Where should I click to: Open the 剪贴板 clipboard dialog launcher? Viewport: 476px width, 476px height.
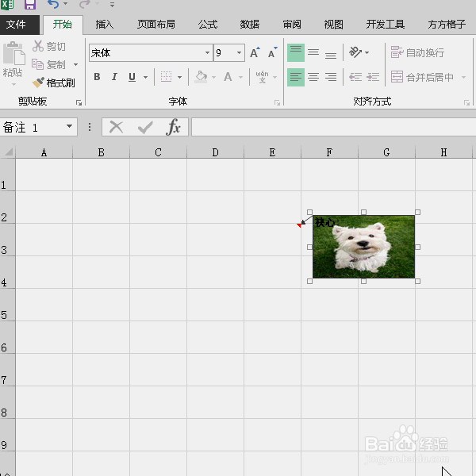click(79, 103)
